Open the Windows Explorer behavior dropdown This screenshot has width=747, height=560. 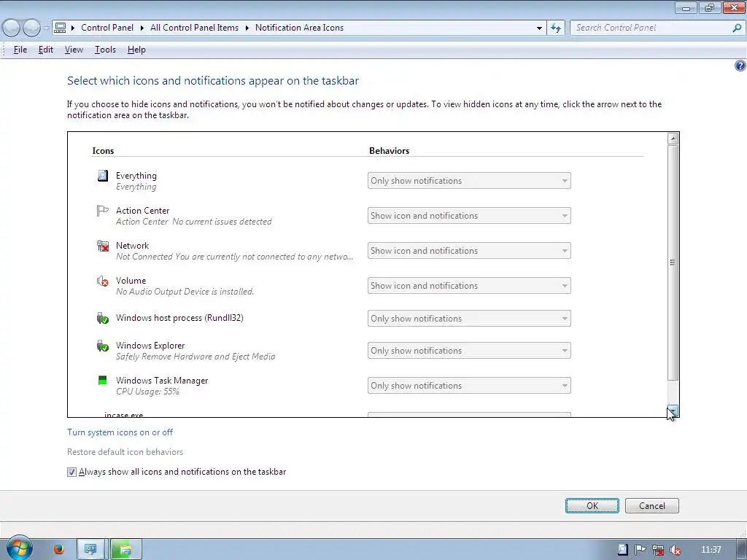(x=469, y=351)
